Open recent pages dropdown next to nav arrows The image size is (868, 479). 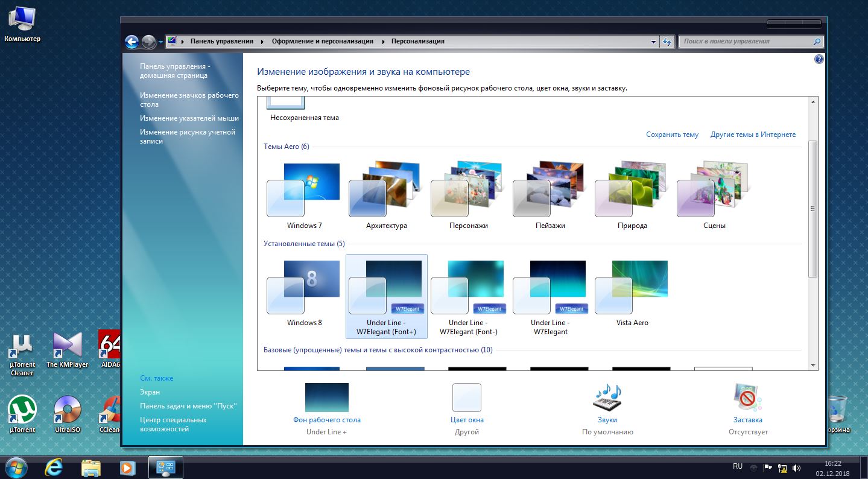pyautogui.click(x=160, y=42)
